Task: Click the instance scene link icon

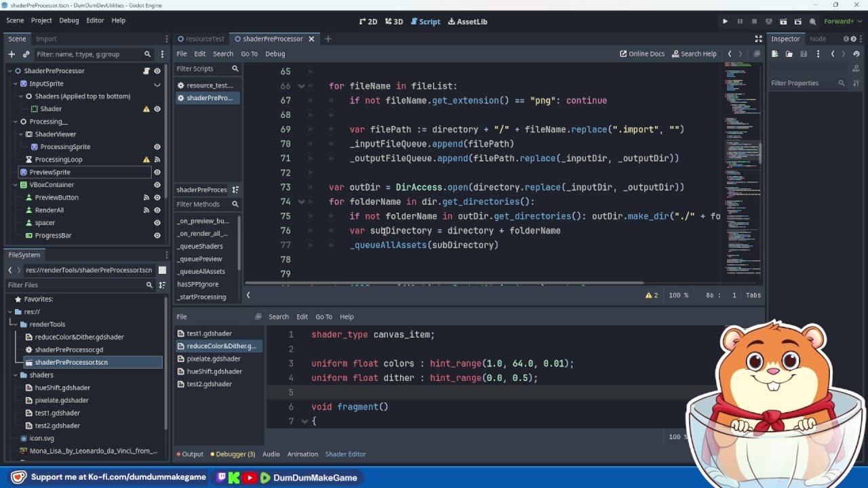Action: (x=26, y=54)
